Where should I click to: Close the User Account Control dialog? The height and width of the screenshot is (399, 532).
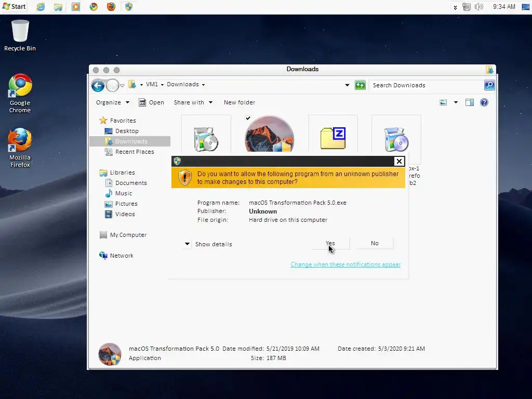(399, 161)
